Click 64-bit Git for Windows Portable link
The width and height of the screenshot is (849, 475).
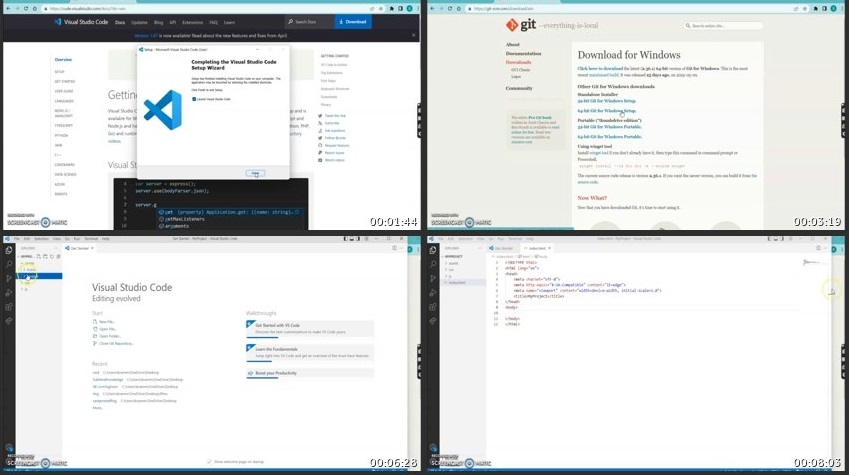[609, 136]
